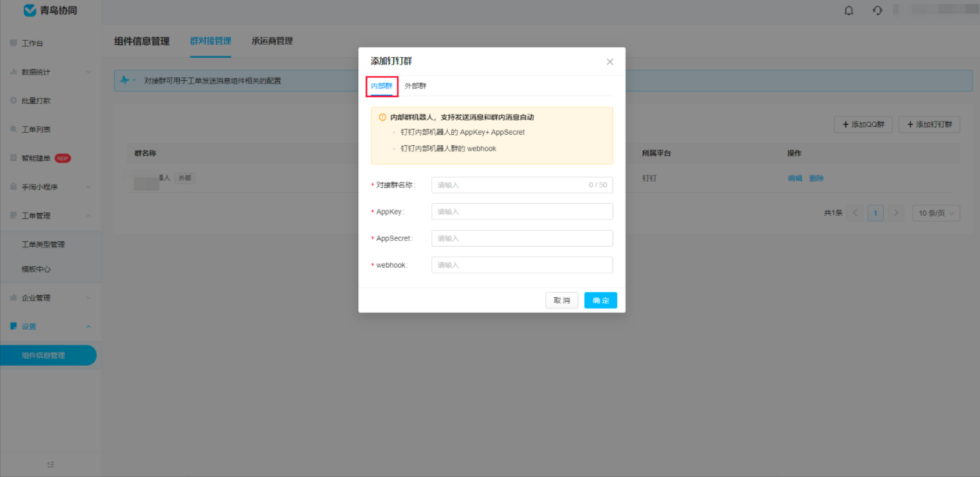
Task: Open the 10 条/页 page size dropdown
Action: pos(936,213)
